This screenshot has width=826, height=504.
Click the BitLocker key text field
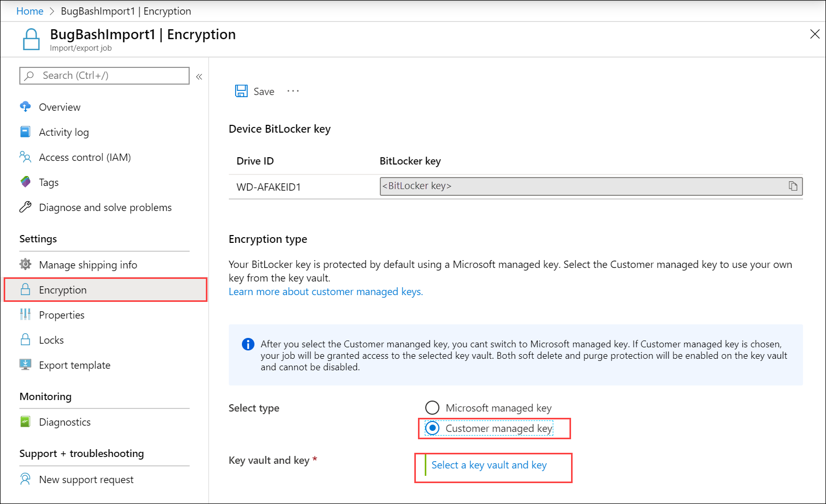[x=591, y=186]
